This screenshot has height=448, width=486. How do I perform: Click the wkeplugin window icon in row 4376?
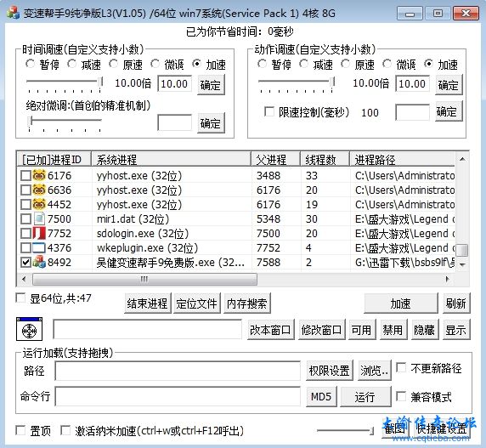point(39,247)
